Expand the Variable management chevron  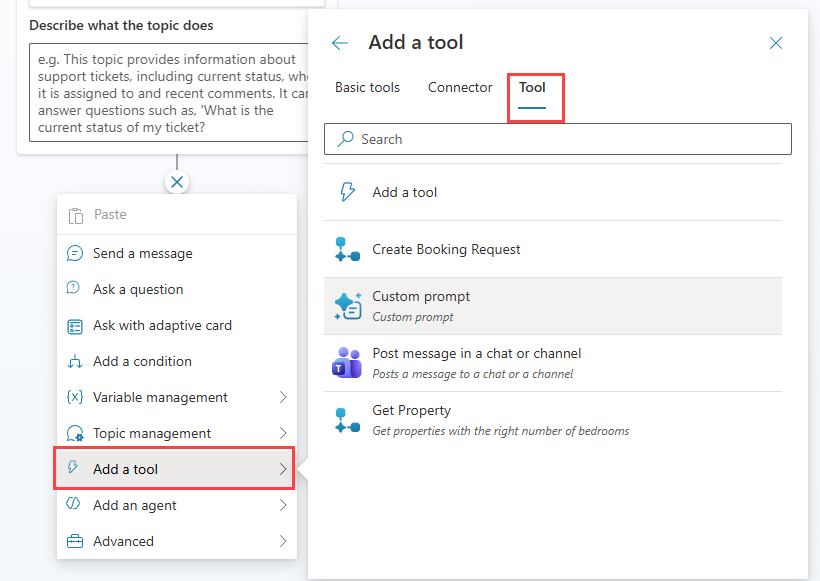pyautogui.click(x=283, y=397)
